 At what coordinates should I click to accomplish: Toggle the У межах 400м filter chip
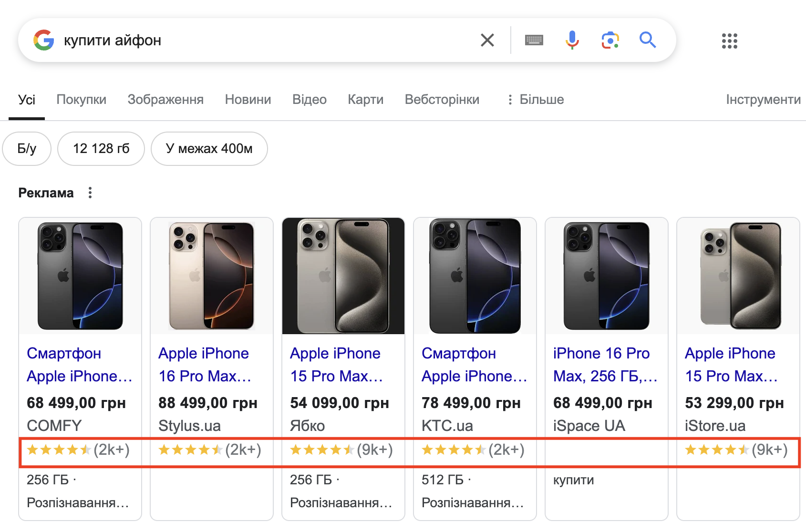click(x=209, y=149)
